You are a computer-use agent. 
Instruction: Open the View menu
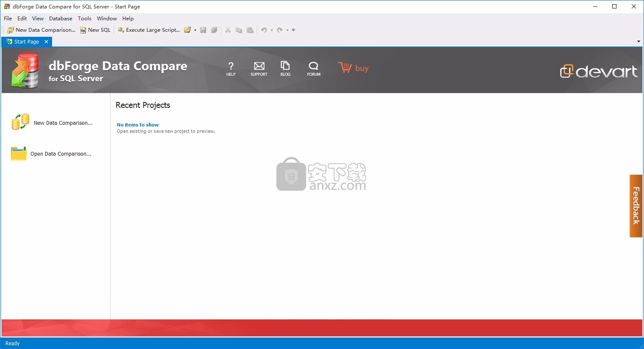[38, 19]
